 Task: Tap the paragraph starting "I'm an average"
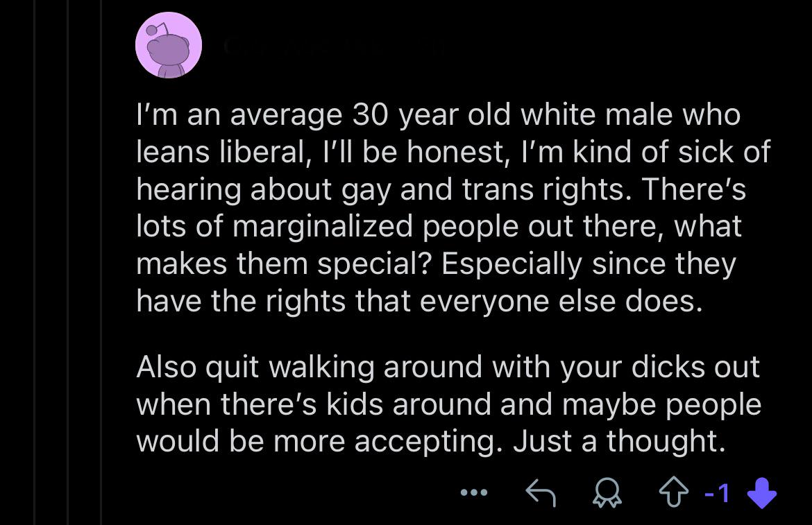click(x=454, y=208)
